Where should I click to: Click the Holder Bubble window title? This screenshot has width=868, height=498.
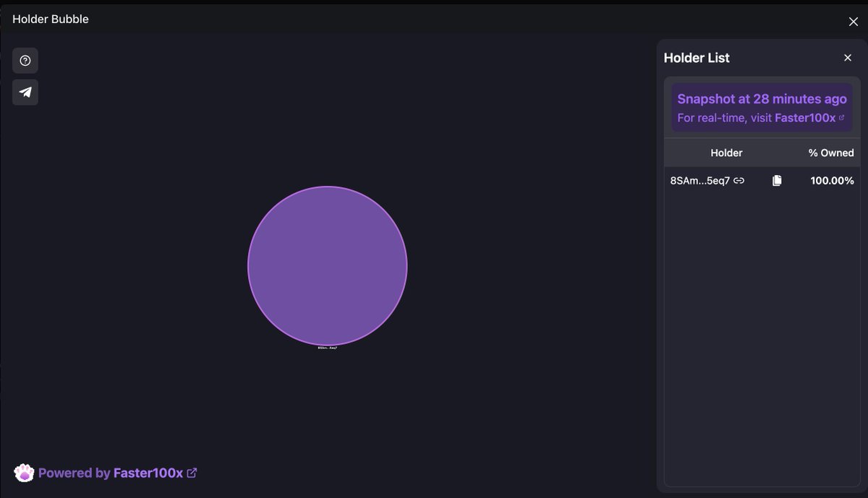coord(51,20)
